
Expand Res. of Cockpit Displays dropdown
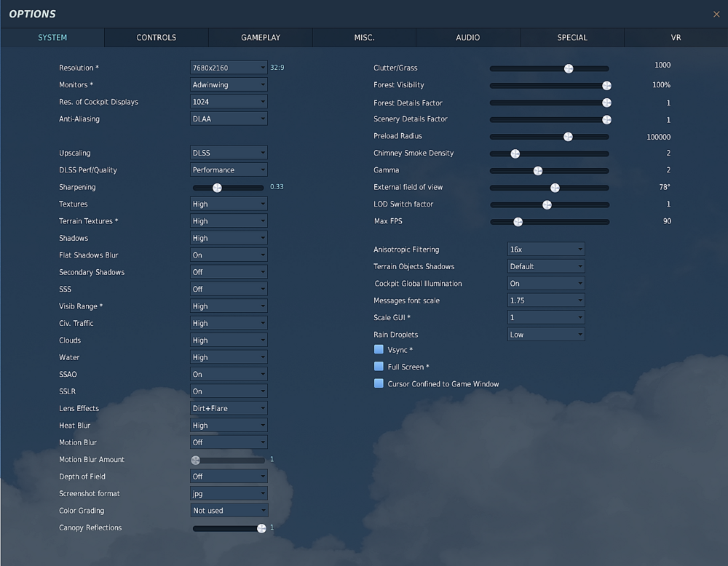[x=229, y=102]
